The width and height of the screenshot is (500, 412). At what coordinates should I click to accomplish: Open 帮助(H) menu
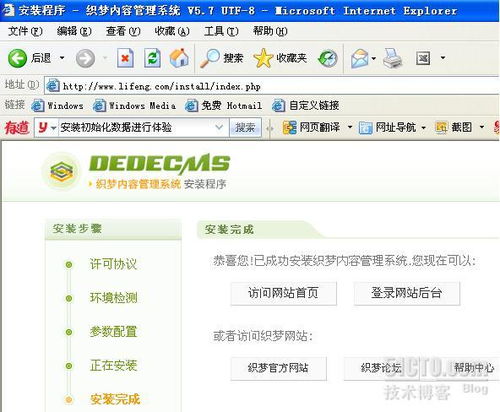(x=270, y=31)
